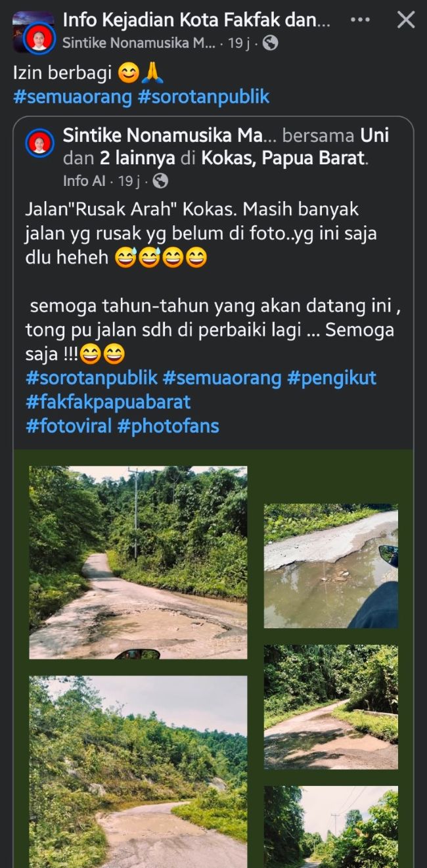View the middle-right shaded road photo
Image resolution: width=427 pixels, height=868 pixels.
(330, 706)
